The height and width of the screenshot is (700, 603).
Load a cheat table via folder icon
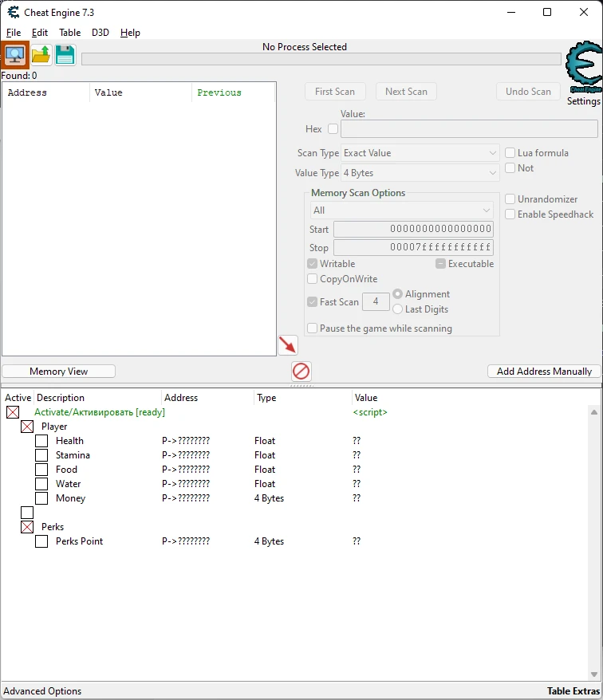pos(41,55)
